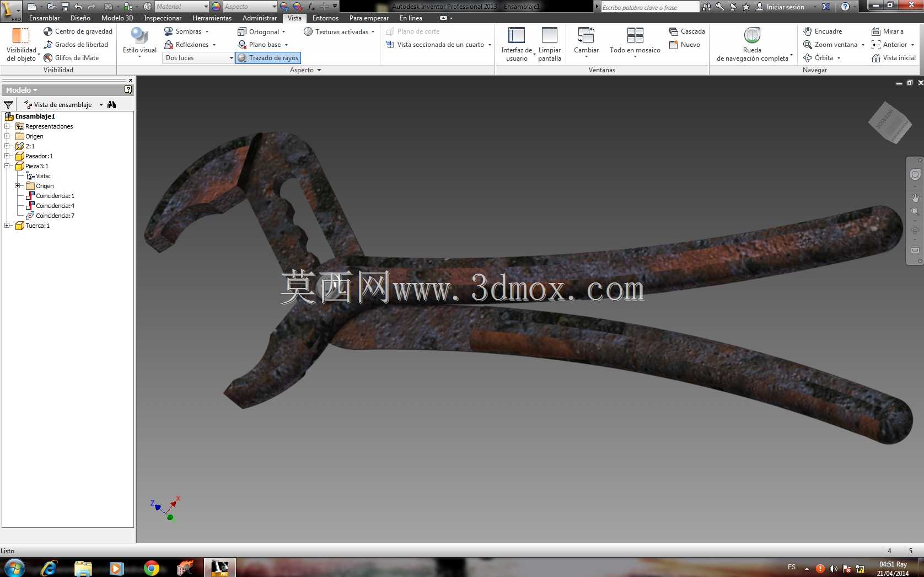Click the ViewCube in the viewport corner
Screen dimensions: 924x577
(x=889, y=123)
